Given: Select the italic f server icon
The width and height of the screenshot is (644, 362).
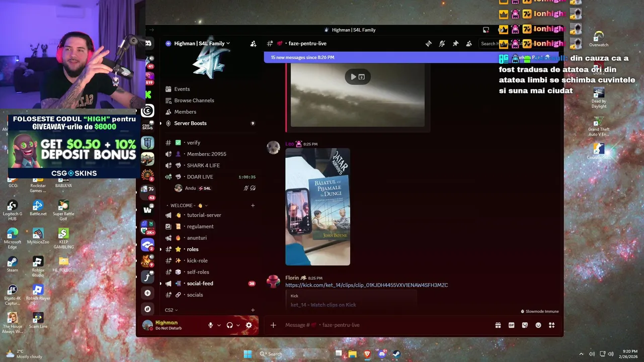Looking at the screenshot, I should (x=147, y=276).
